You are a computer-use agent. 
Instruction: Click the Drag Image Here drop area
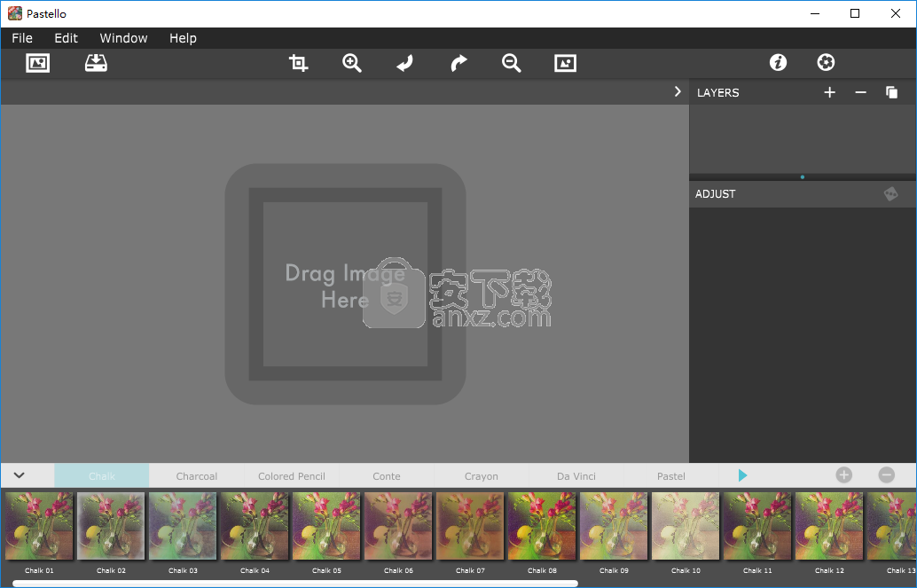click(x=345, y=285)
